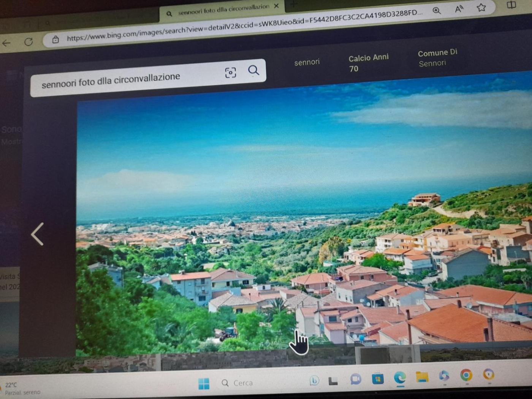Click the site lock icon in address bar
Viewport: 532px width, 399px height.
click(x=55, y=40)
